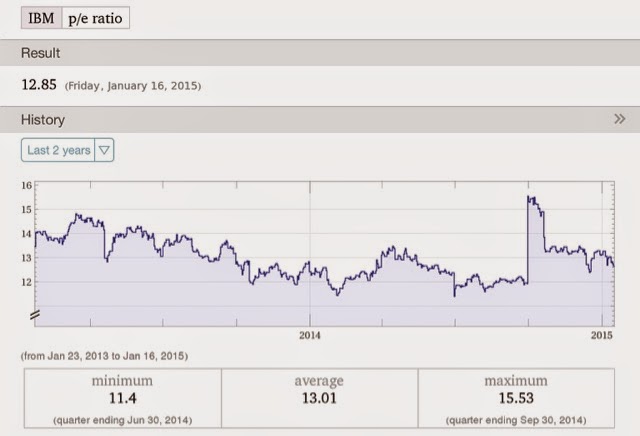Viewport: 640px width, 436px height.
Task: Select the average value 13.01
Action: point(319,398)
